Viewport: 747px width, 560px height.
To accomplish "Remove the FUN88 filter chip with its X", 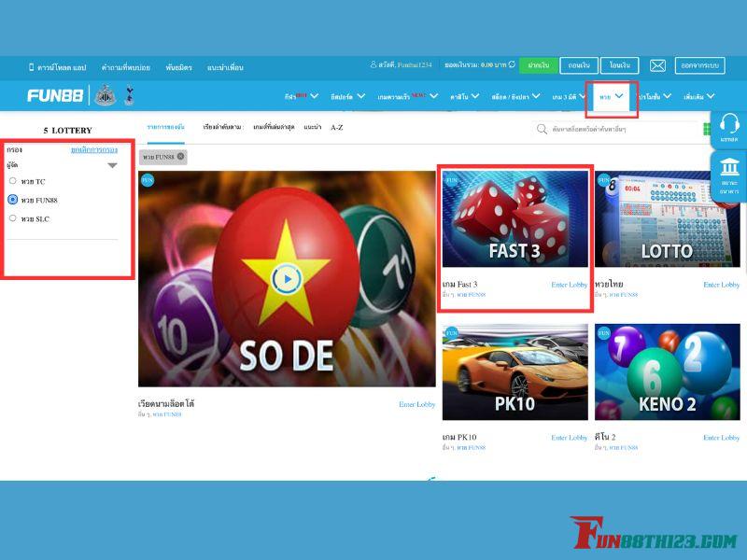I will pos(180,156).
